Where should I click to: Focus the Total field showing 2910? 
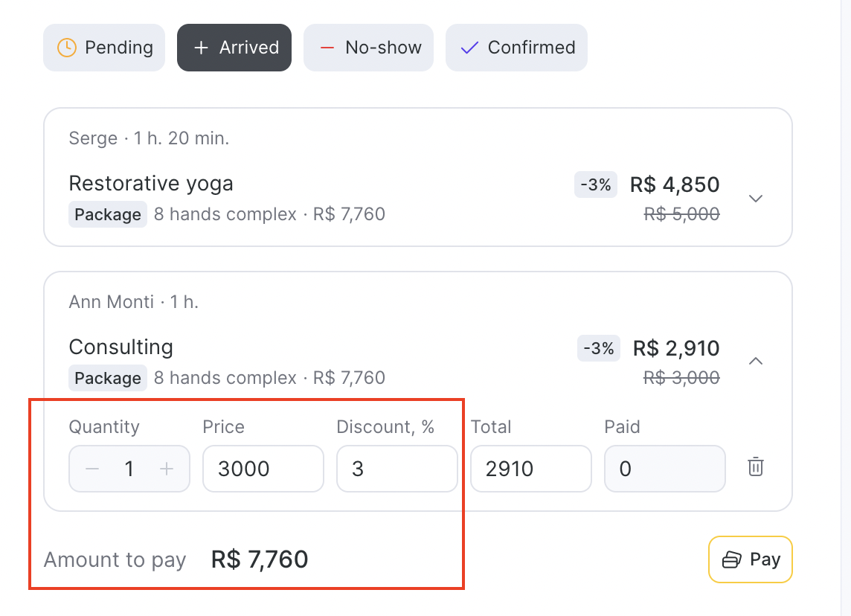point(530,469)
